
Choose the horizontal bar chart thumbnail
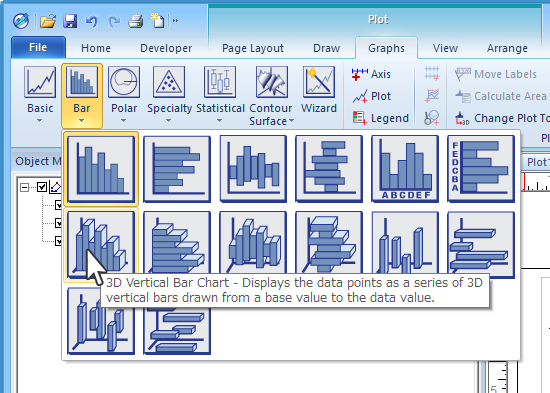(x=177, y=169)
